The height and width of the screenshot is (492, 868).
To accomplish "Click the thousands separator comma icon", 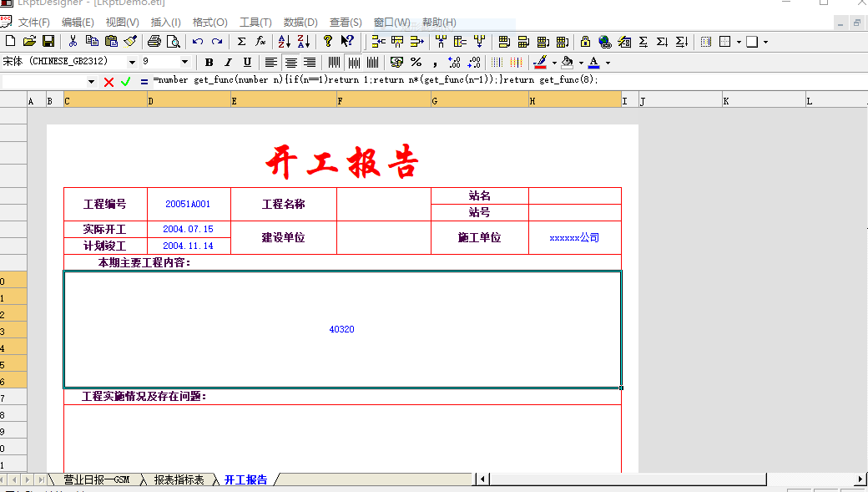I will pyautogui.click(x=435, y=63).
